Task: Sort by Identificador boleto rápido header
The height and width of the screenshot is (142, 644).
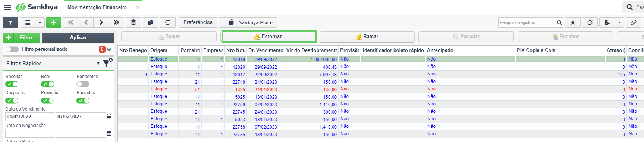Action: point(393,50)
